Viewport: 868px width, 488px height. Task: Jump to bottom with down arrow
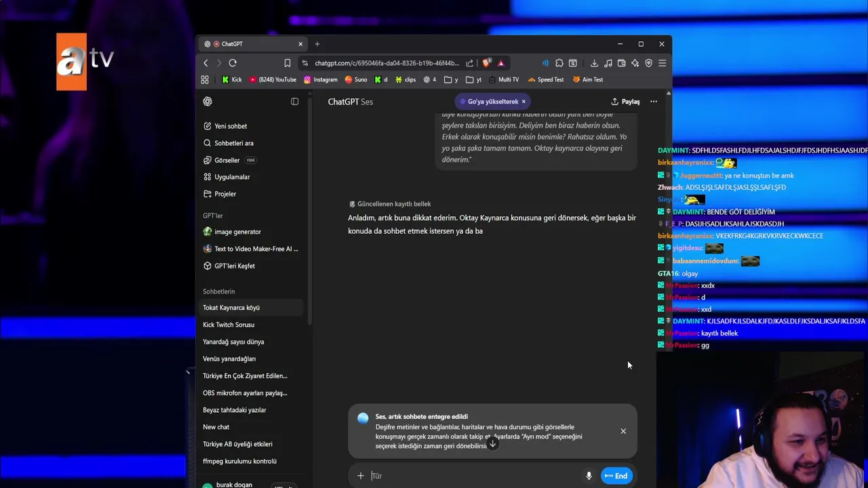493,444
